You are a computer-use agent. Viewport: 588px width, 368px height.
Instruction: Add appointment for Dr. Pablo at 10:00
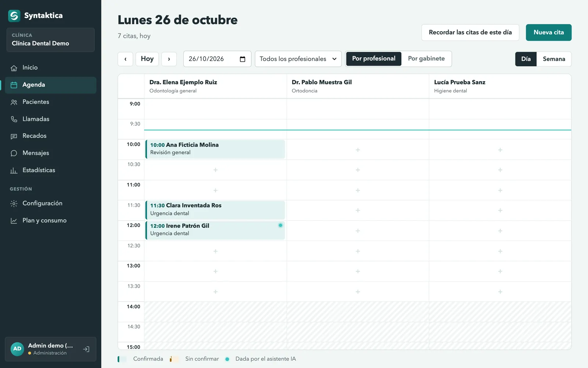358,150
